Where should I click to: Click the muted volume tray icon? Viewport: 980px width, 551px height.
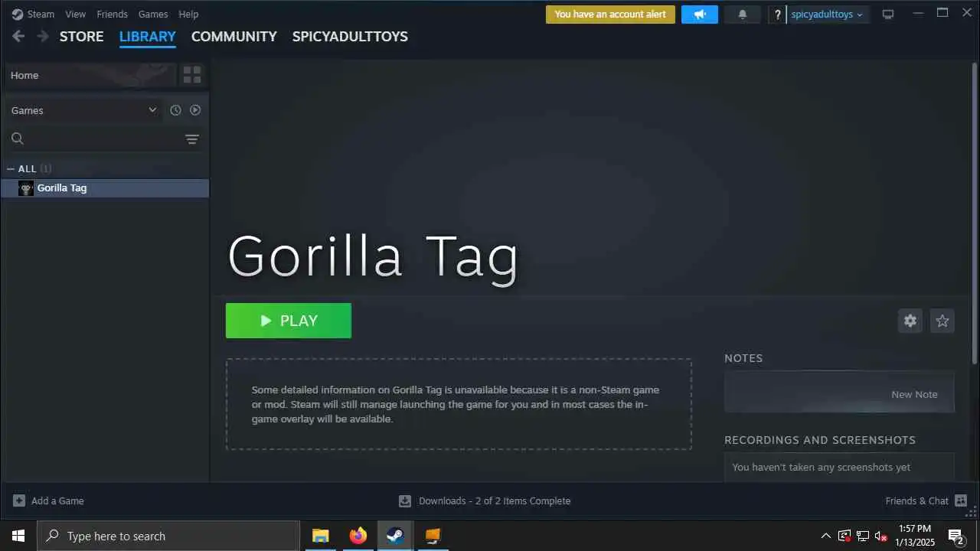coord(881,536)
